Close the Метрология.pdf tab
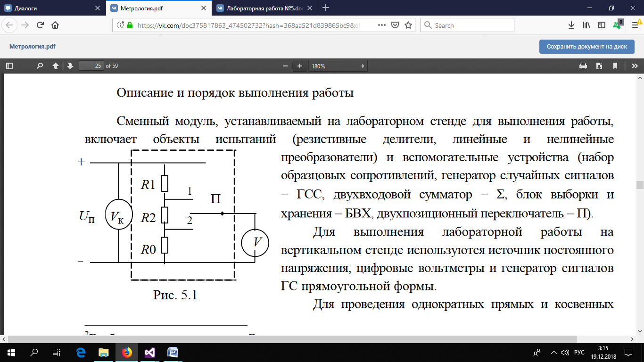Viewport: 644px width, 362px height. [x=204, y=8]
